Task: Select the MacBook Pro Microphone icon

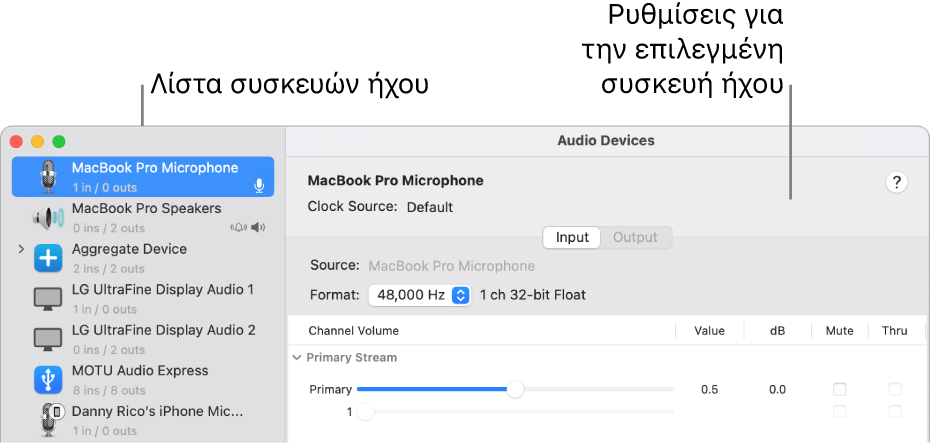Action: (48, 176)
